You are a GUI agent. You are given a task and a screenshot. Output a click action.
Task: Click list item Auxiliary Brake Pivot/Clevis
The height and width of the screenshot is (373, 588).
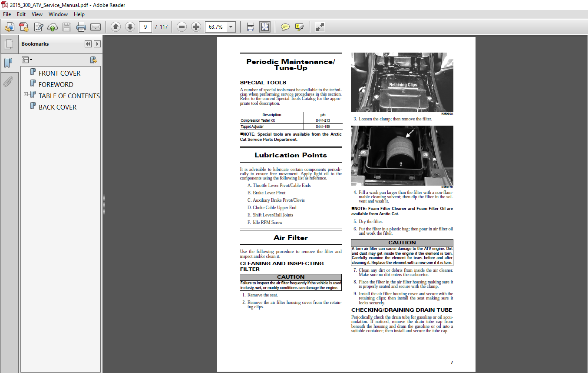(276, 200)
